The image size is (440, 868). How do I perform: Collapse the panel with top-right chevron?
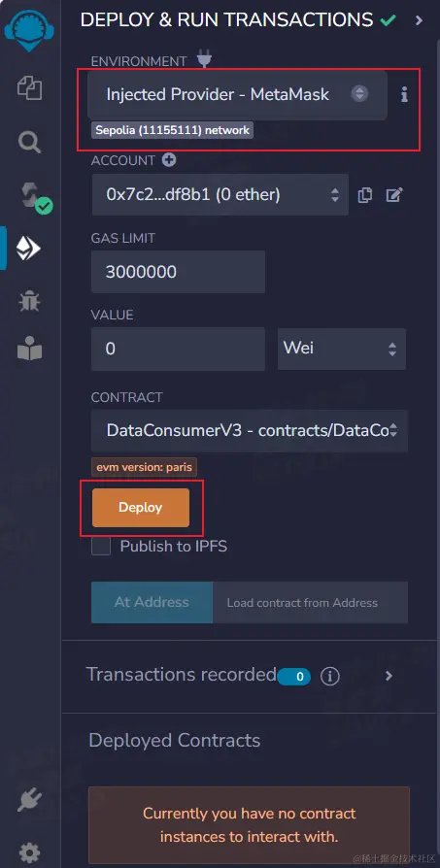coord(419,20)
